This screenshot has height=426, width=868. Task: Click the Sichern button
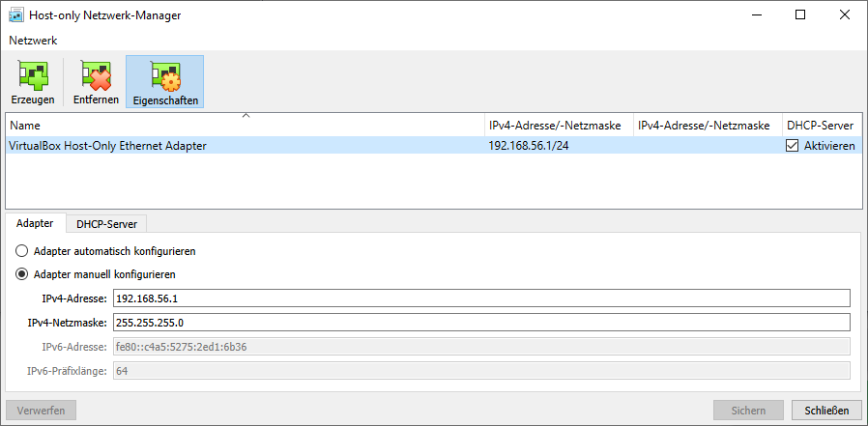[748, 411]
